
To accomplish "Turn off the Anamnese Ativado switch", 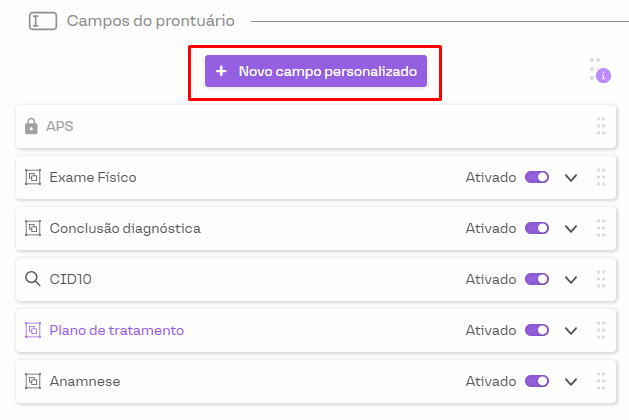I will tap(537, 381).
